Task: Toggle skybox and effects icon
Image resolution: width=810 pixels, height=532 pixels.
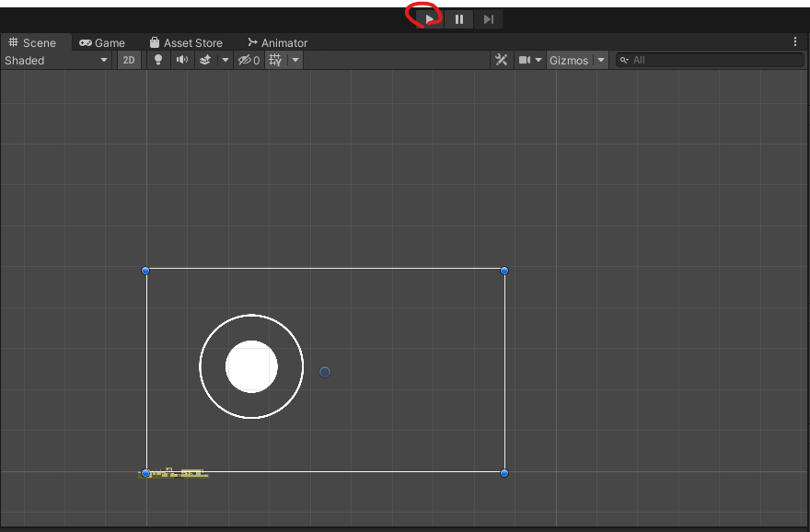Action: click(x=205, y=61)
